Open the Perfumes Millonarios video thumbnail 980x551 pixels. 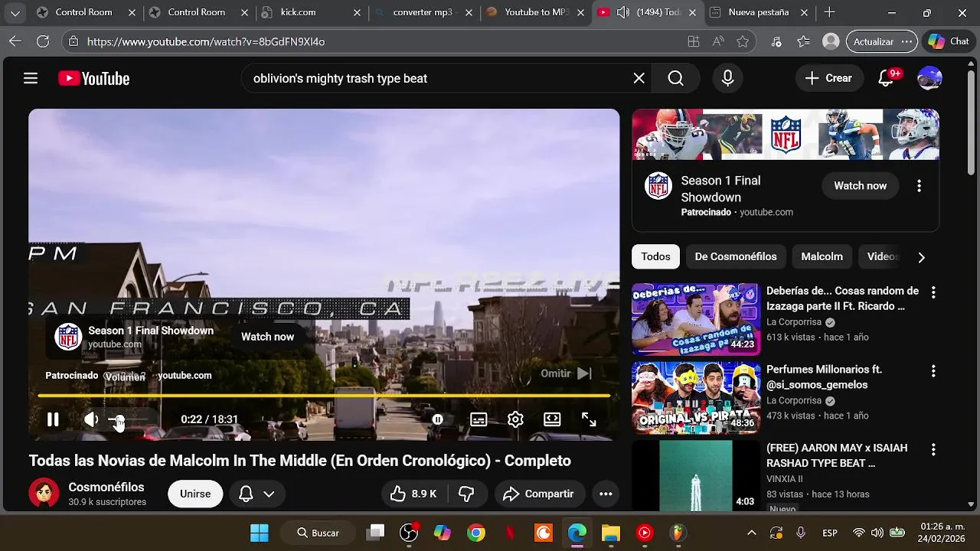696,399
